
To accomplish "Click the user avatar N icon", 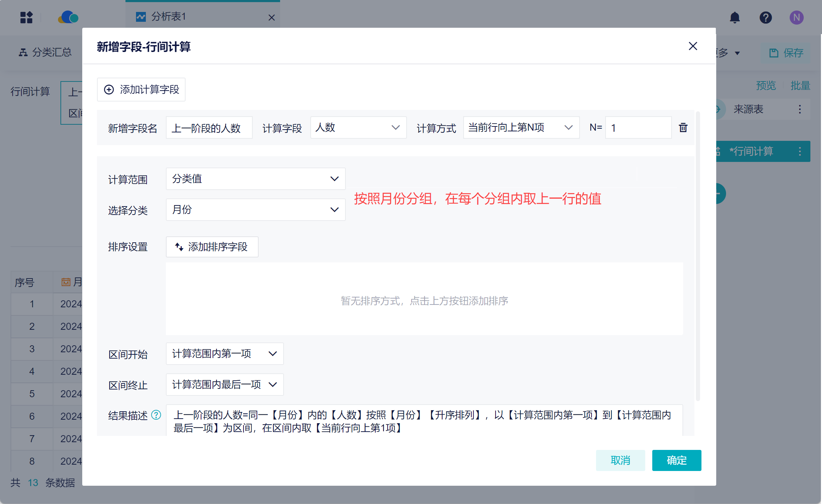I will coord(796,18).
